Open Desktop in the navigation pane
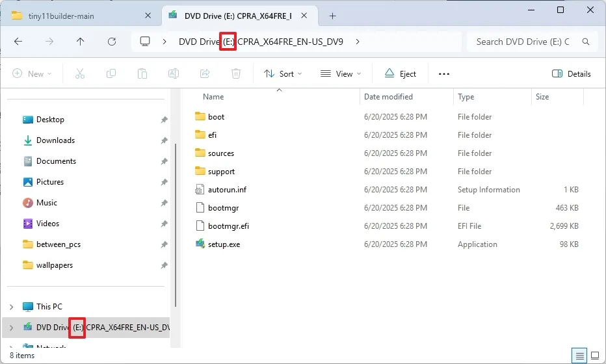This screenshot has height=364, width=606. pos(50,120)
